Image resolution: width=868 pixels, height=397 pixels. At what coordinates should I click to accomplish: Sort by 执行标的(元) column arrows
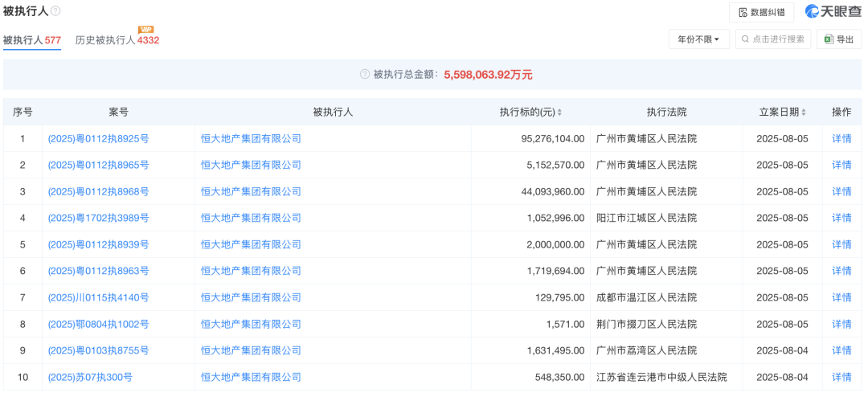click(559, 113)
